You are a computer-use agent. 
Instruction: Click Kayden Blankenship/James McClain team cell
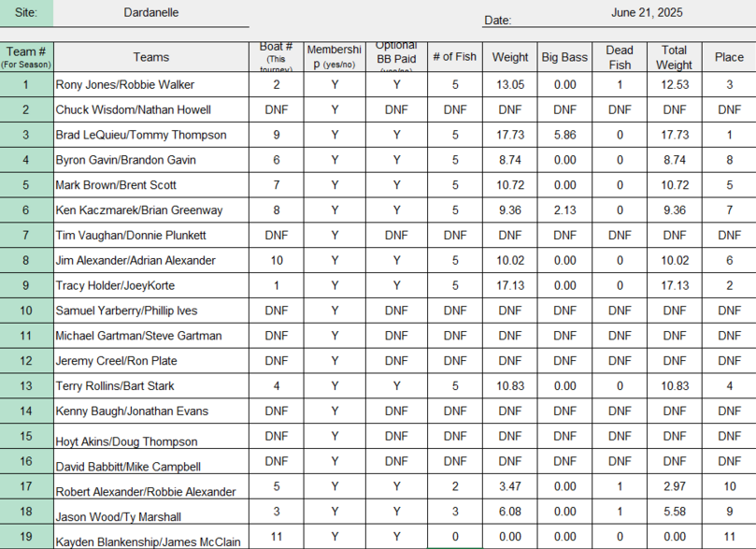pos(150,537)
